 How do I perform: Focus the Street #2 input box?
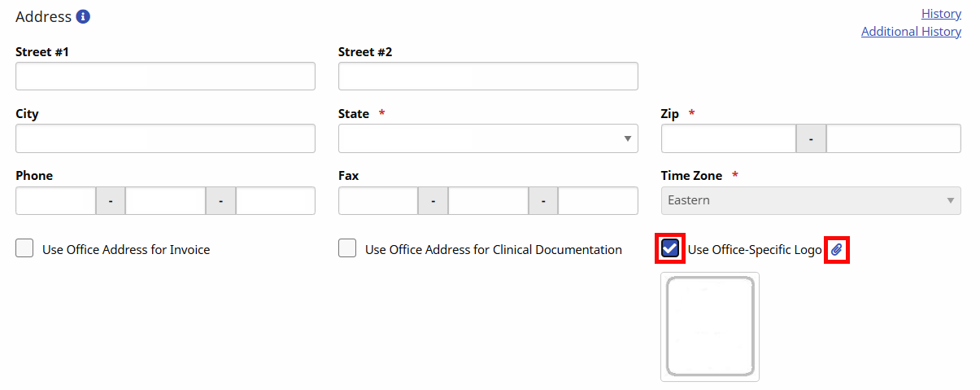pyautogui.click(x=488, y=77)
